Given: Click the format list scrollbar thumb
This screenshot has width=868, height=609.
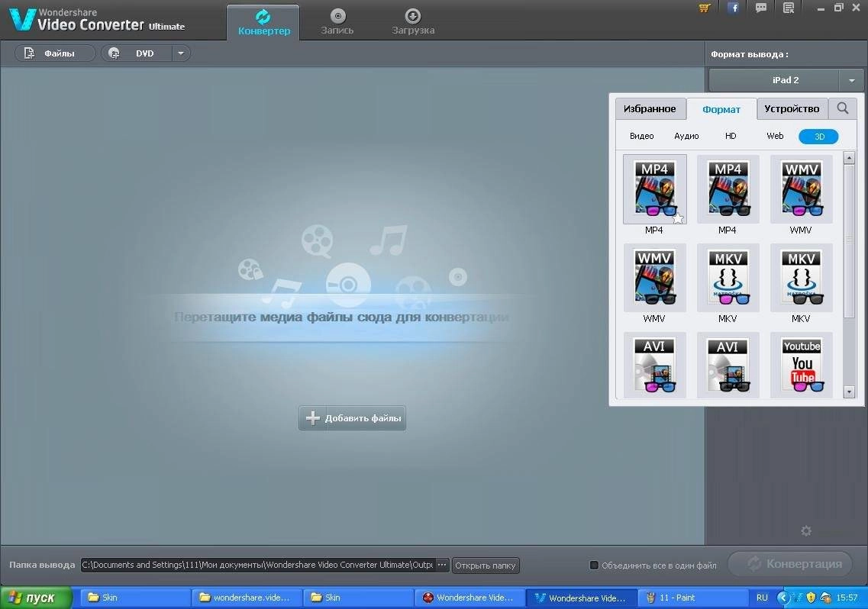Looking at the screenshot, I should tap(849, 241).
